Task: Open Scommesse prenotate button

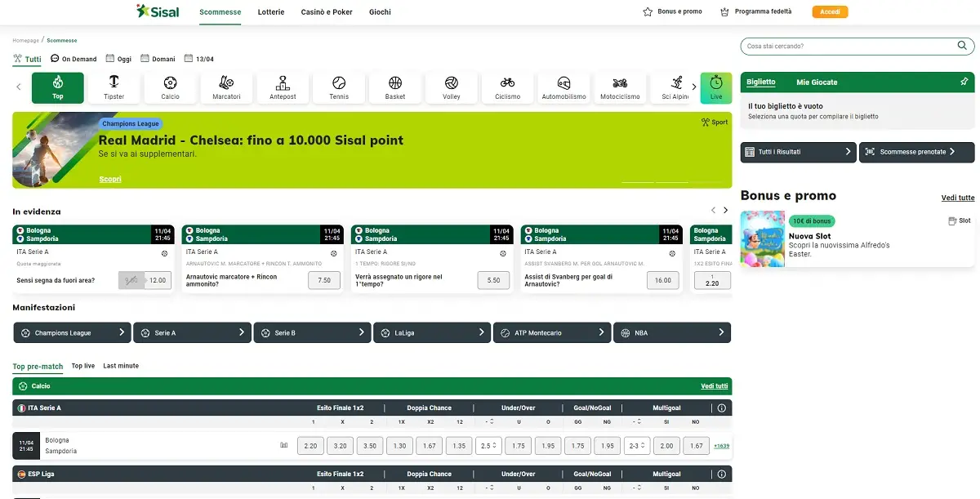Action: [916, 152]
